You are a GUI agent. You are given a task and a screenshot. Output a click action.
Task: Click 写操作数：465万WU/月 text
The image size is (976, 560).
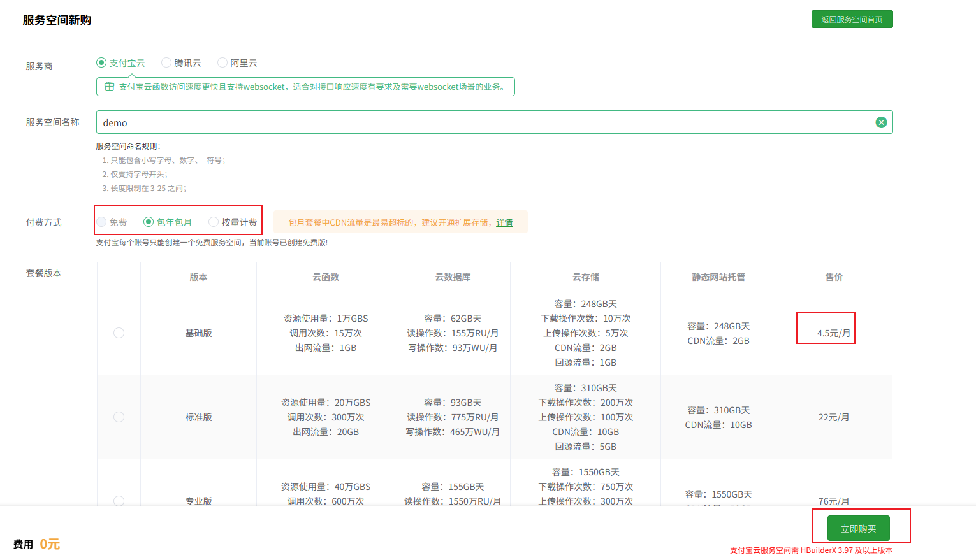pyautogui.click(x=453, y=431)
